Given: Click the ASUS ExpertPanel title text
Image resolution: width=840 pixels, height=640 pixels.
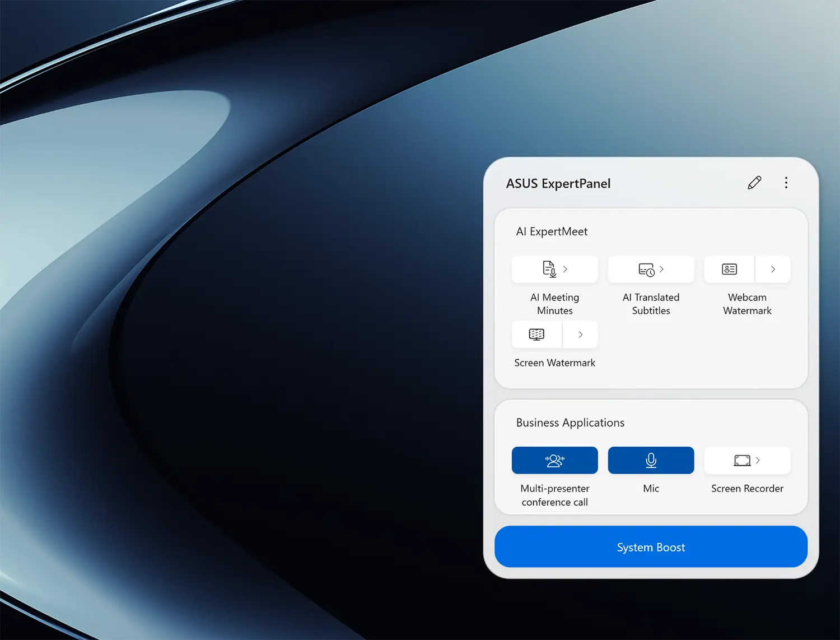Looking at the screenshot, I should [x=558, y=184].
